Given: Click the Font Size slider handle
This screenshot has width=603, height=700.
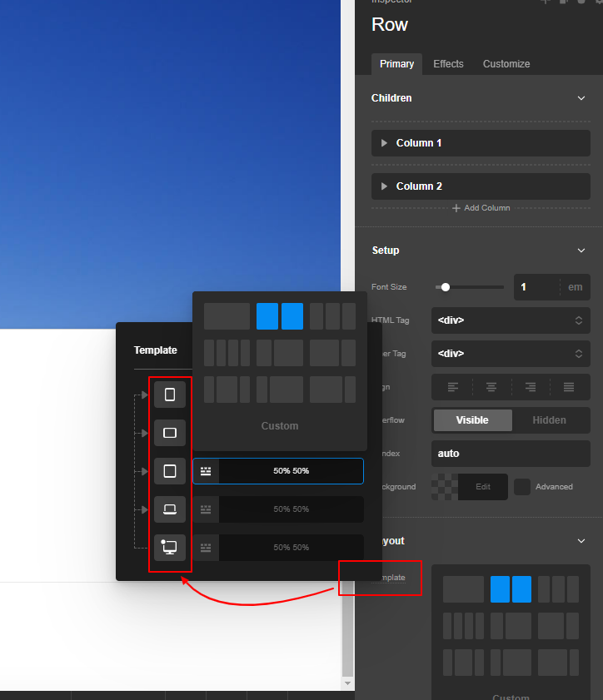Looking at the screenshot, I should point(446,287).
